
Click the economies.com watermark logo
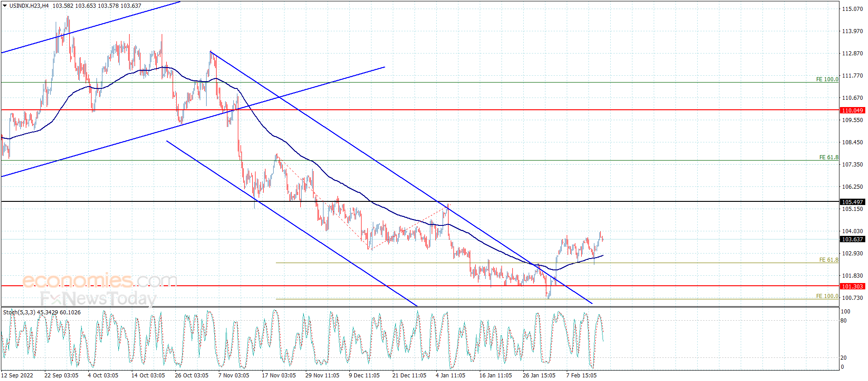(x=100, y=280)
